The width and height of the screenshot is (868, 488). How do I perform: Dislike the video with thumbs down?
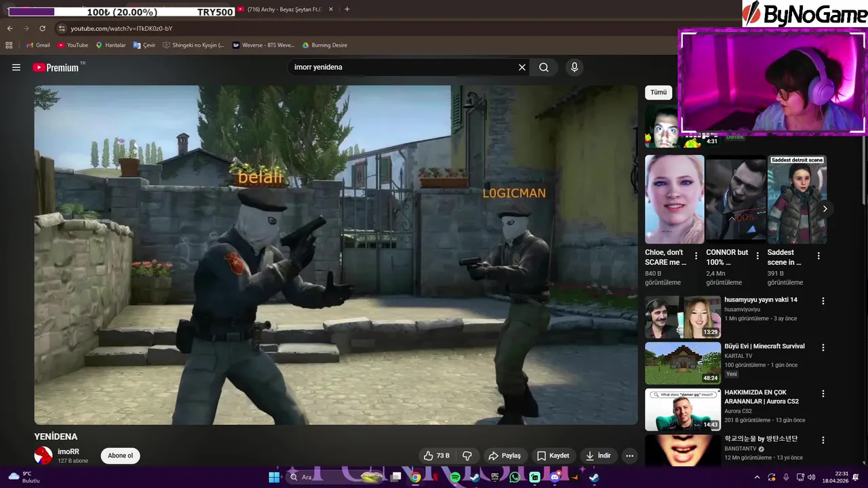[467, 455]
